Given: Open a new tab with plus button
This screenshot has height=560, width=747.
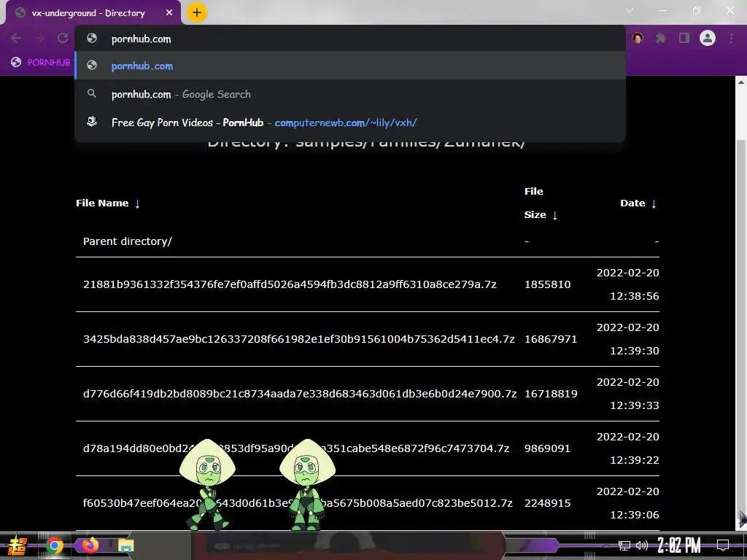Looking at the screenshot, I should pos(197,12).
